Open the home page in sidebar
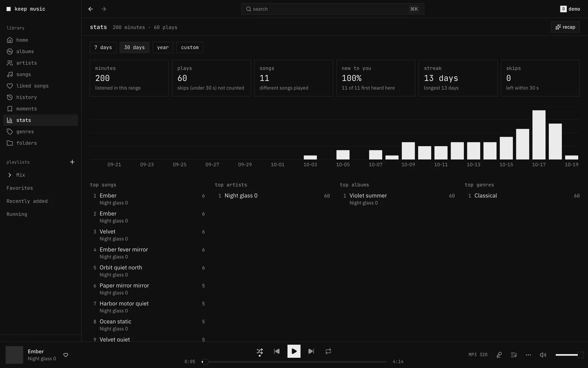588x368 pixels. [x=40, y=40]
